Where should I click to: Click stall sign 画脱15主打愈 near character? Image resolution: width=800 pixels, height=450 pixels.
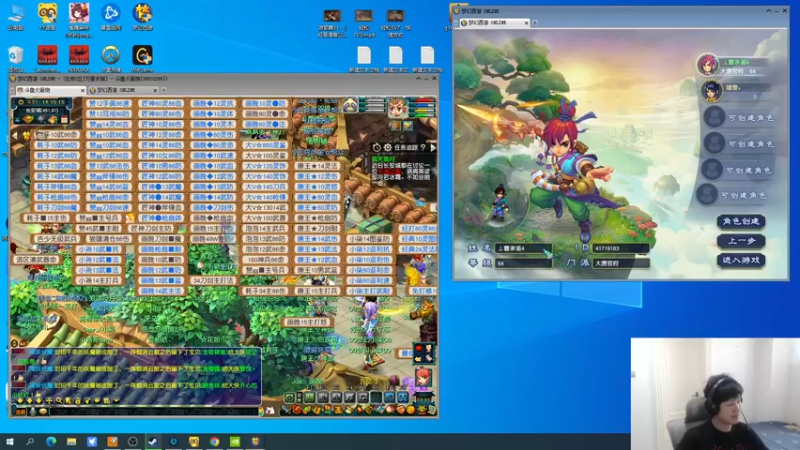307,322
